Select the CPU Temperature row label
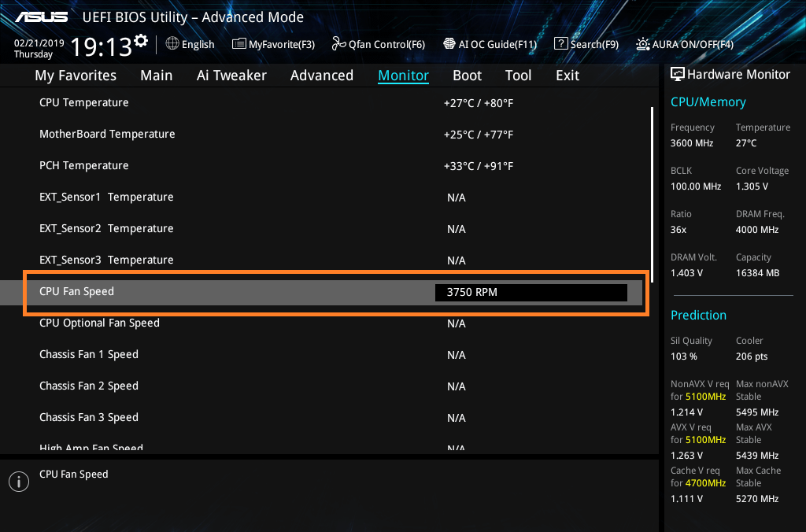 (84, 103)
